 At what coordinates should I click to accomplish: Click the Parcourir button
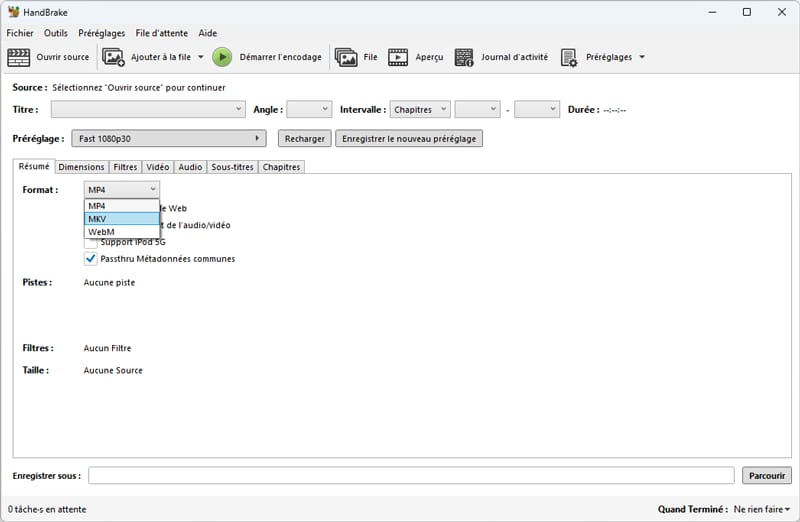click(x=766, y=475)
